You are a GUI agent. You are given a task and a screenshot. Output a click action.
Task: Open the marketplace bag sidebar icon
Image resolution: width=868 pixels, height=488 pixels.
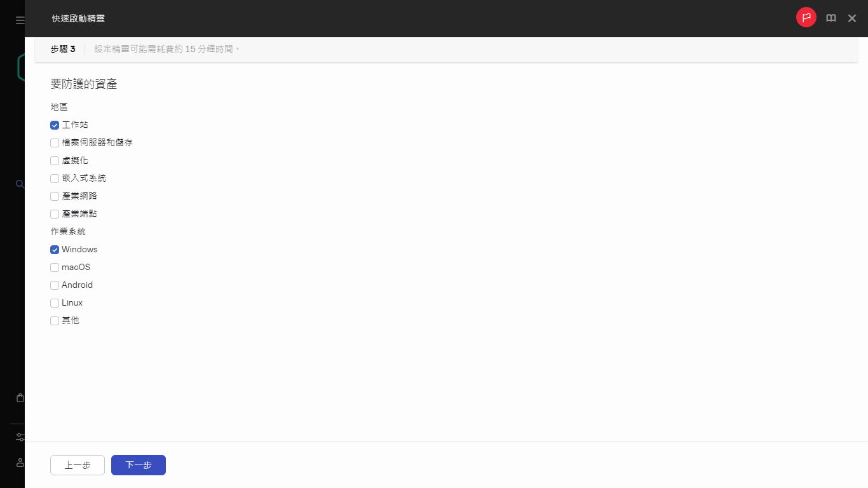[x=20, y=398]
